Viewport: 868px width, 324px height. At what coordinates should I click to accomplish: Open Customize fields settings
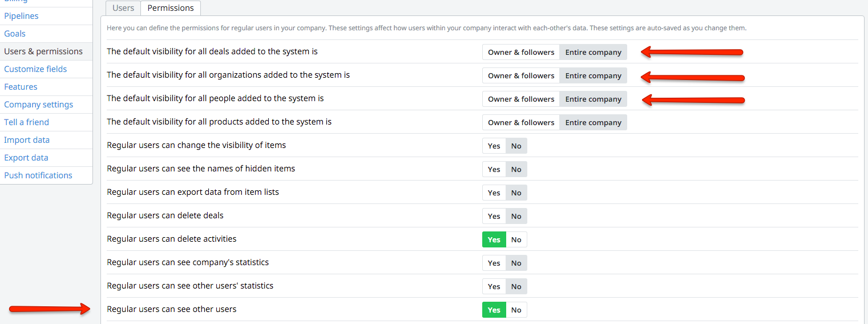(46, 69)
